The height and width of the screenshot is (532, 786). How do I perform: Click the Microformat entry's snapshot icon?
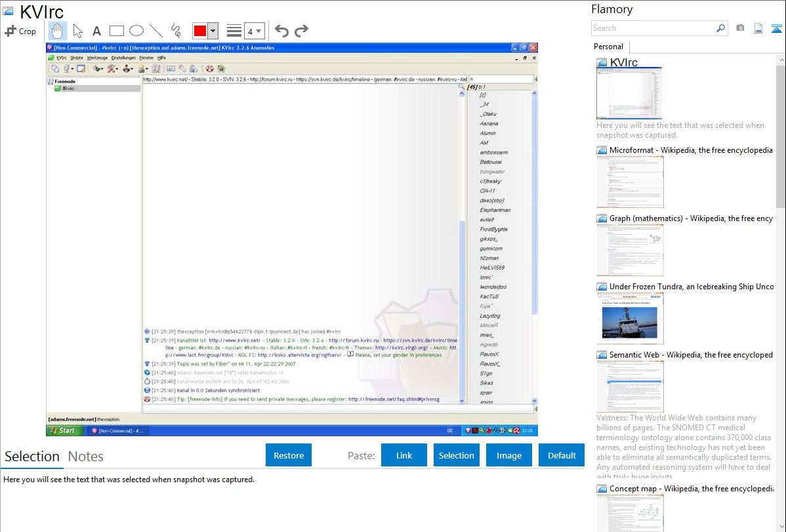(602, 150)
